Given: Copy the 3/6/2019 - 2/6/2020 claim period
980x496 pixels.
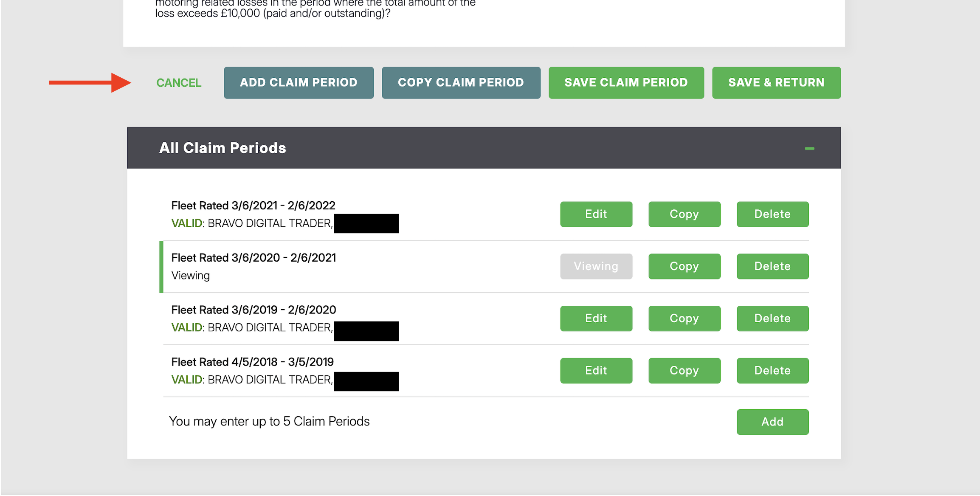Looking at the screenshot, I should click(x=684, y=318).
